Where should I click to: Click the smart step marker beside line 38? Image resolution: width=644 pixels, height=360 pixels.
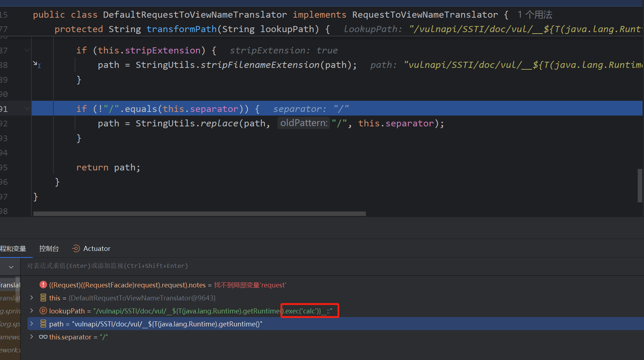point(37,65)
